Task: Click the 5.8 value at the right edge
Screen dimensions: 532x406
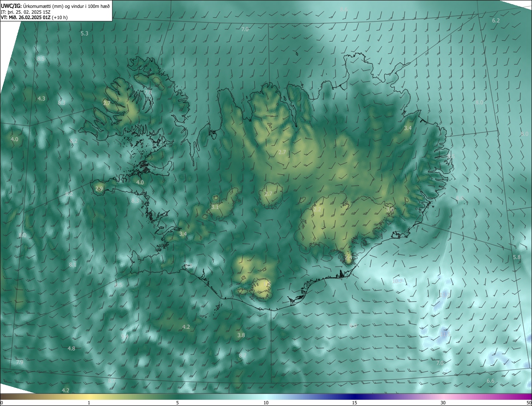Action: pos(517,257)
